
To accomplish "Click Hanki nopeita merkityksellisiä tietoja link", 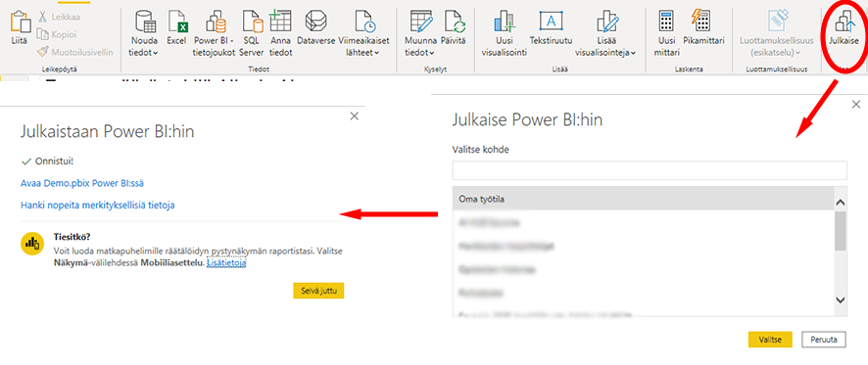I will pos(98,205).
